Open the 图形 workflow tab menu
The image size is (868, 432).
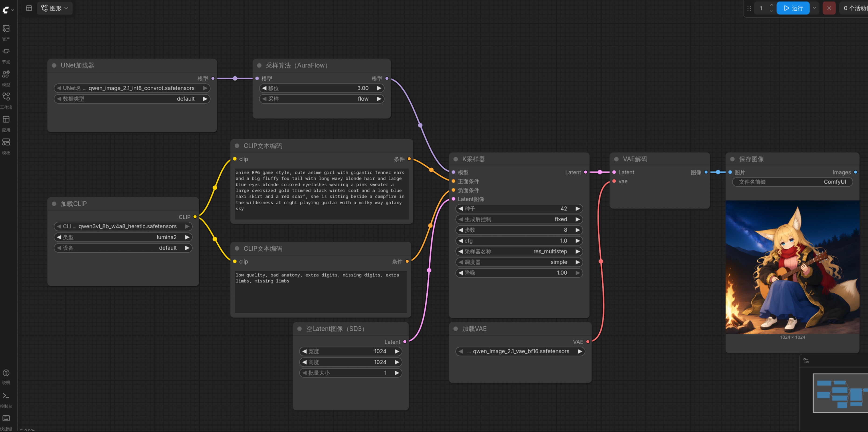55,8
